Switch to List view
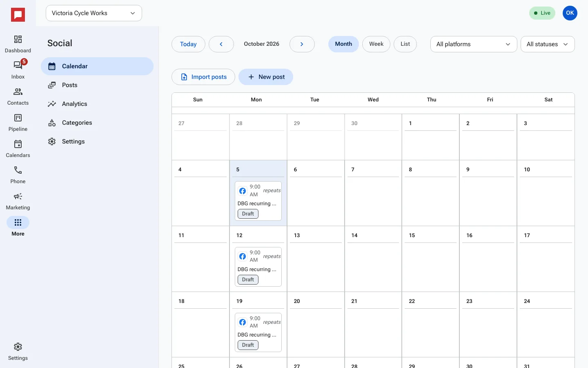Viewport: 588px width, 368px height. click(x=405, y=44)
